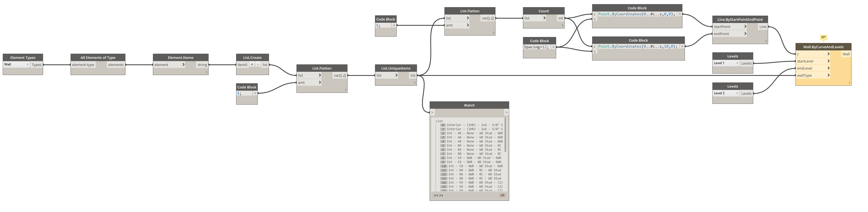Viewport: 868px width, 212px height.
Task: Click the wallType input label
Action: pyautogui.click(x=804, y=76)
